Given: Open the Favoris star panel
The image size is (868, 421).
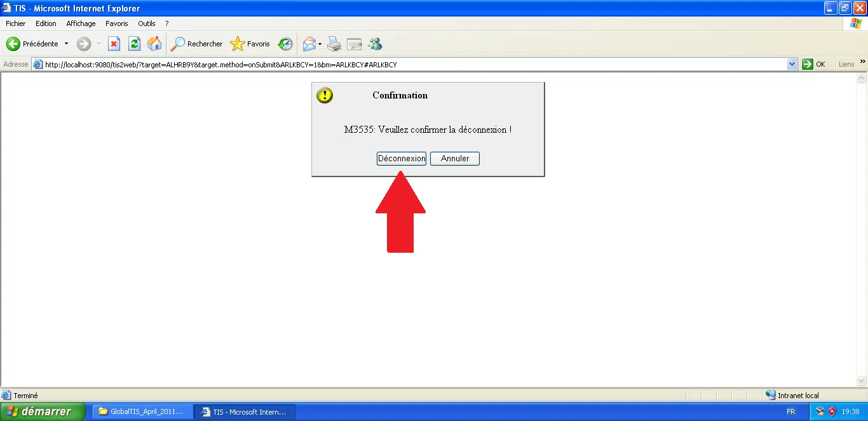Looking at the screenshot, I should point(249,43).
